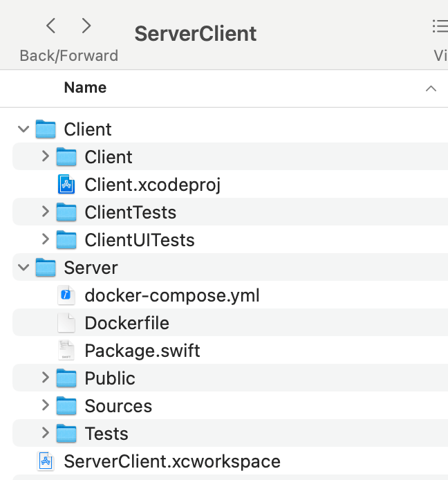
Task: Expand the Public folder
Action: (x=45, y=378)
